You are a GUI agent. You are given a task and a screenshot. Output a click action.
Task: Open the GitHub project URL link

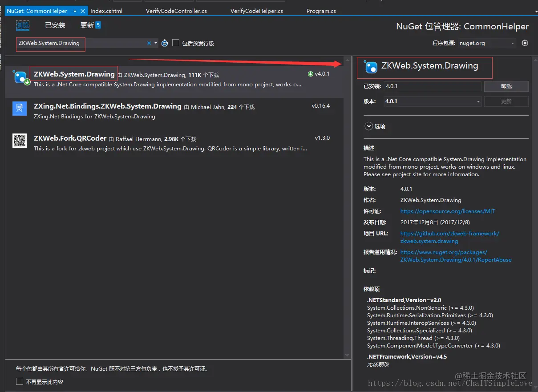coord(450,237)
